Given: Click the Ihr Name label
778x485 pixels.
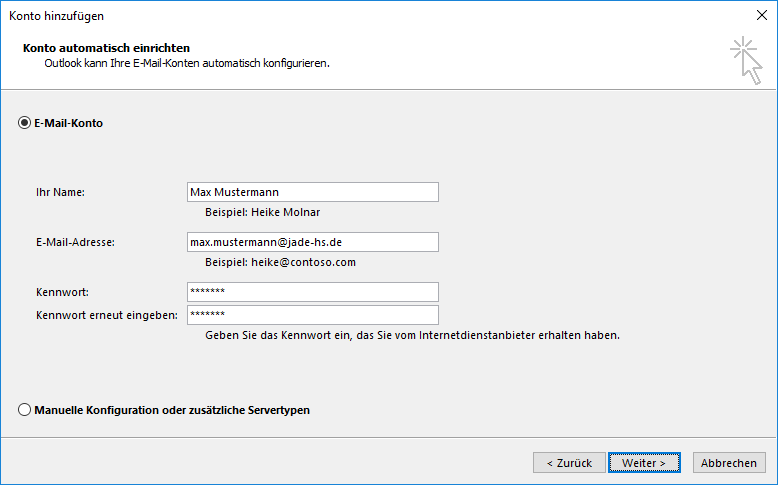Looking at the screenshot, I should (x=61, y=192).
